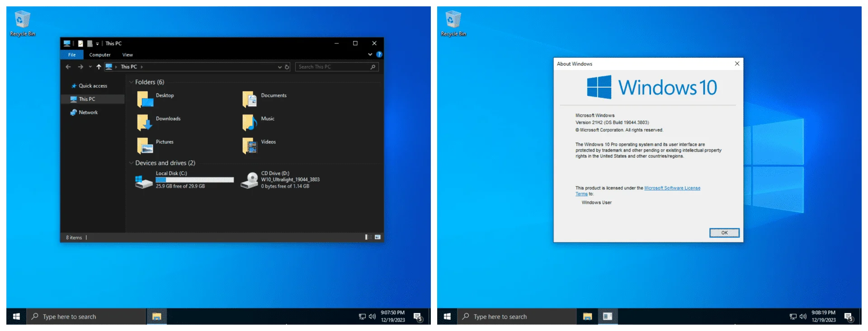Open the File tab in Explorer

[x=72, y=55]
